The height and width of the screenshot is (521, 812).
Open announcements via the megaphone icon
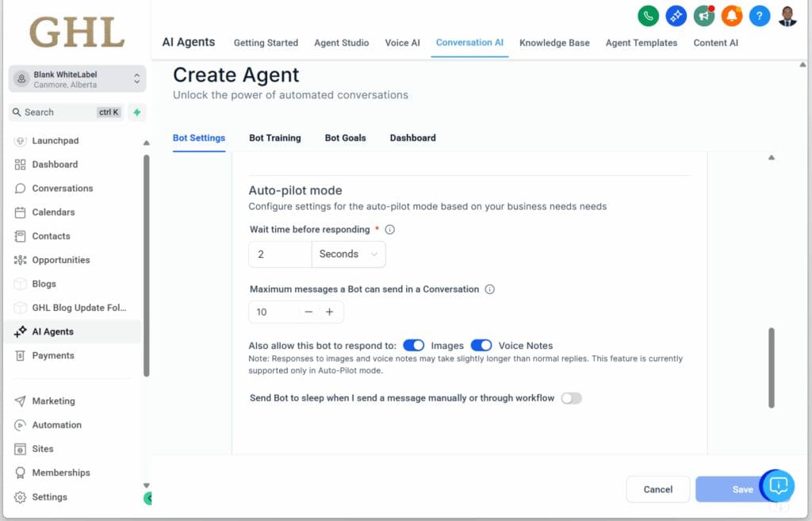coord(703,16)
